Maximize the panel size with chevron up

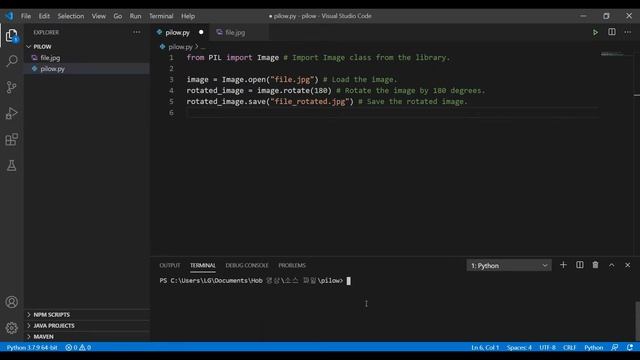pos(611,265)
